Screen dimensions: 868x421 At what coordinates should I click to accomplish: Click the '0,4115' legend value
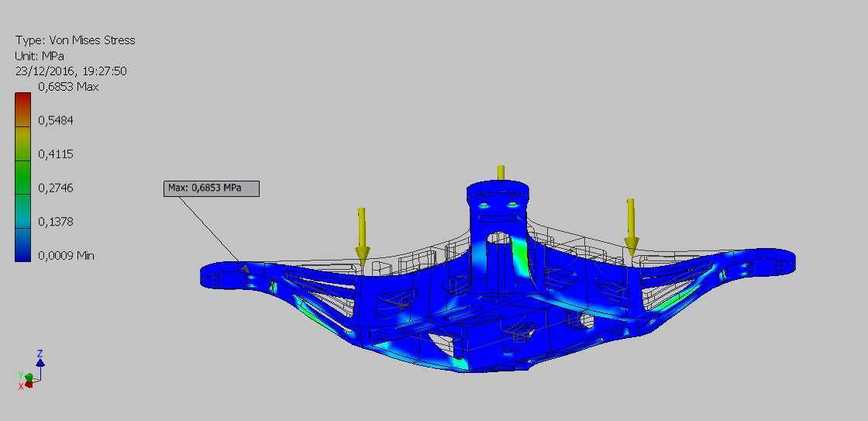click(x=55, y=154)
